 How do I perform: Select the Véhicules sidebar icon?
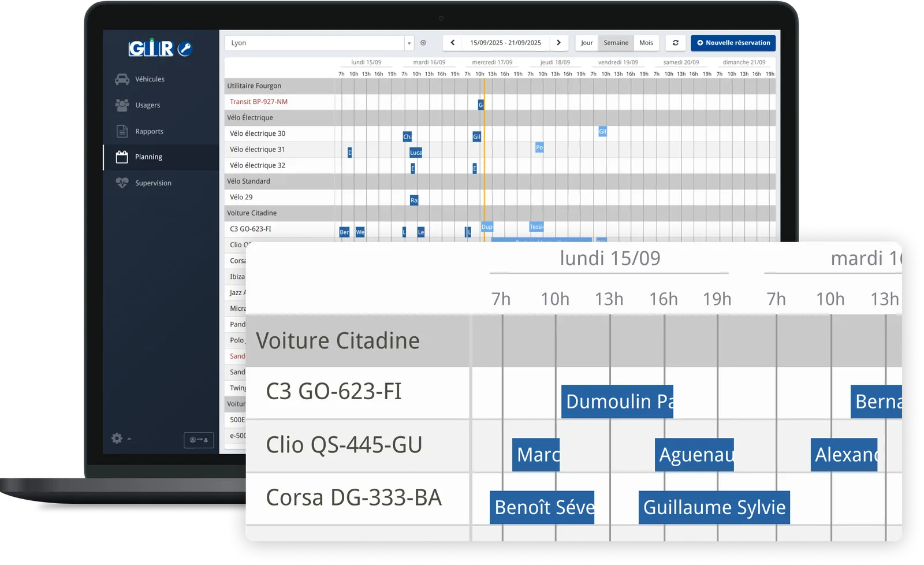(x=122, y=79)
